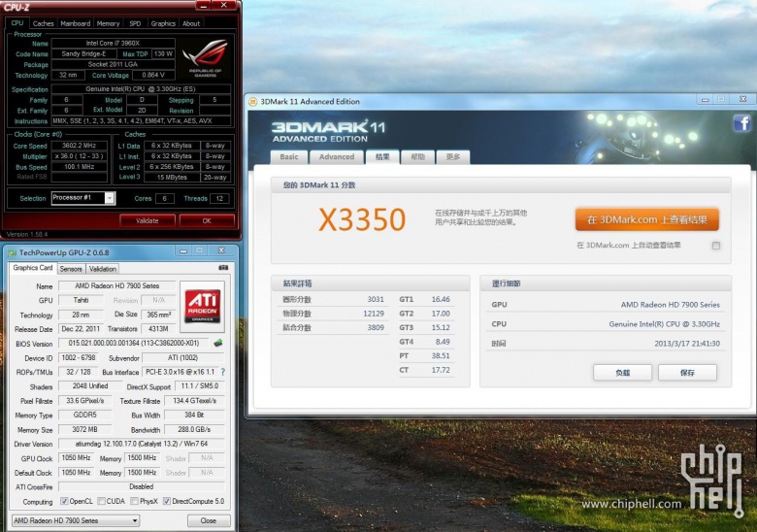The height and width of the screenshot is (532, 757).
Task: Minimize the GPU-Z window
Action: (x=183, y=251)
